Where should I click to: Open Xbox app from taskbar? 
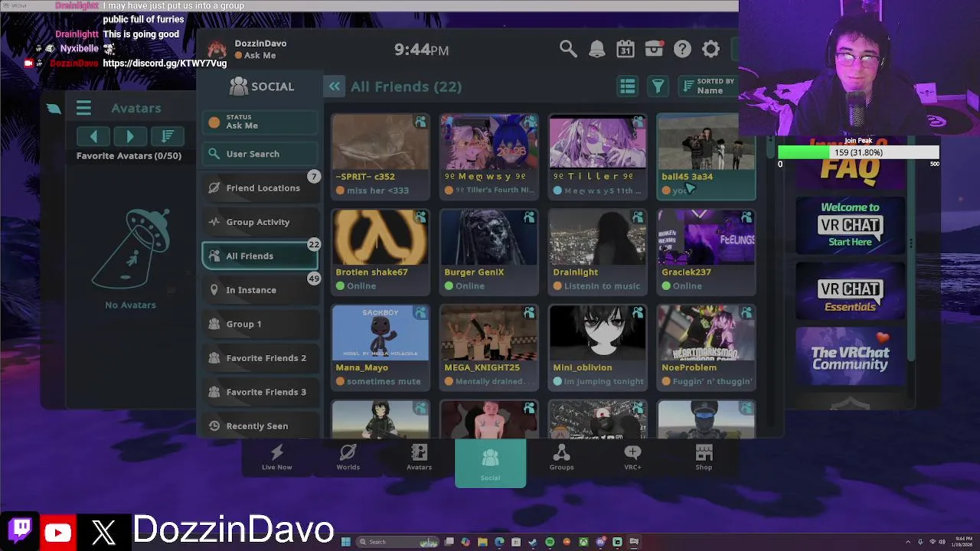[x=583, y=542]
